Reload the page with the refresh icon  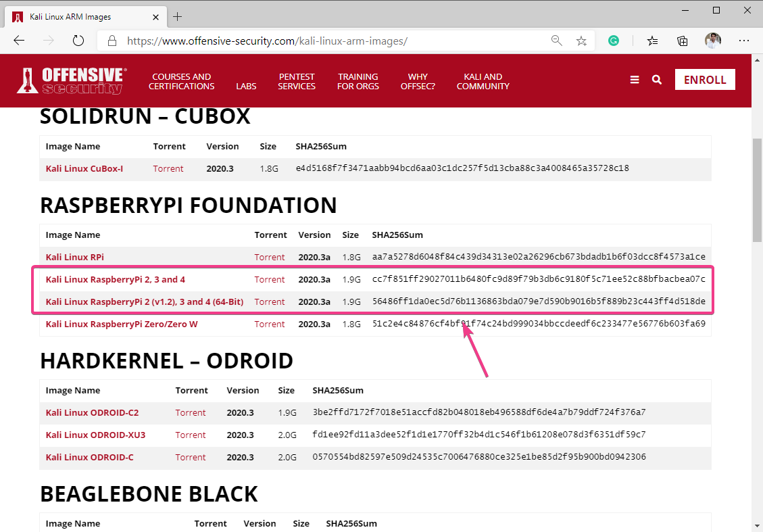coord(78,41)
